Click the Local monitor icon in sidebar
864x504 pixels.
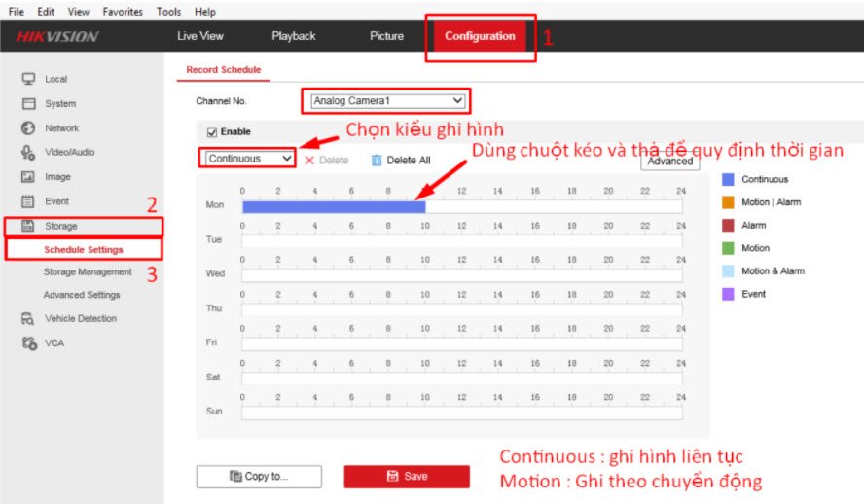(28, 79)
